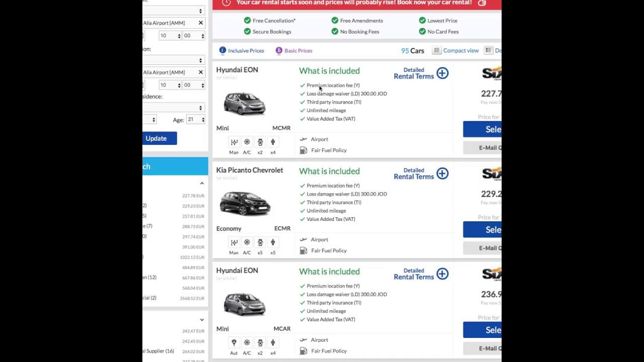Open the drop-off hour dropdown showing 10
The width and height of the screenshot is (644, 362).
[170, 85]
